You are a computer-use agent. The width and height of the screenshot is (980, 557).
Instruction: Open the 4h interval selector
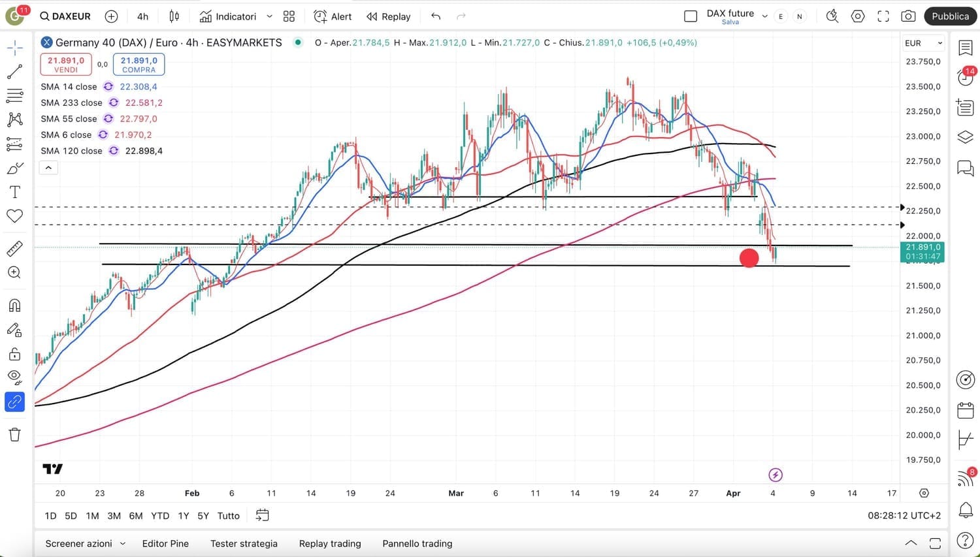(143, 16)
